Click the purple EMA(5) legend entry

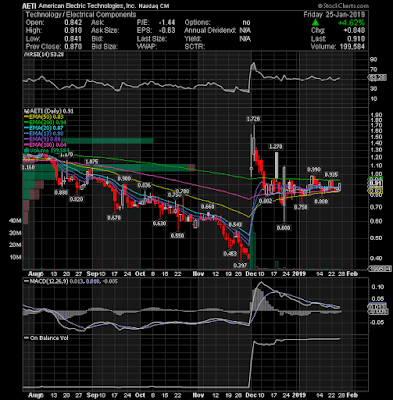[x=42, y=139]
